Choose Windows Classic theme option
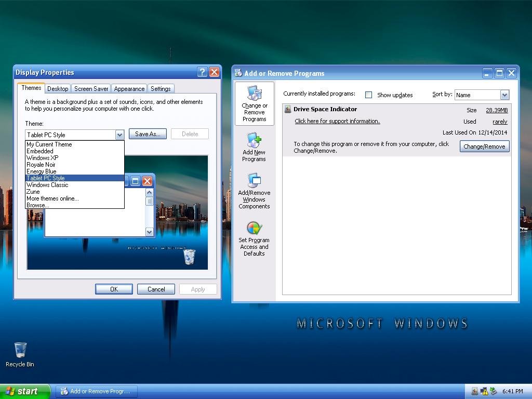The height and width of the screenshot is (399, 532). point(47,185)
